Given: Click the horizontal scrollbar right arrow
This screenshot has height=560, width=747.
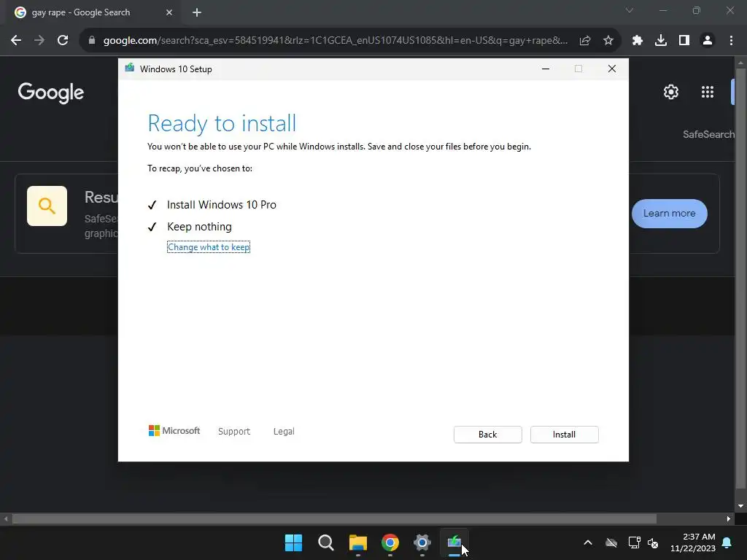Looking at the screenshot, I should coord(729,518).
